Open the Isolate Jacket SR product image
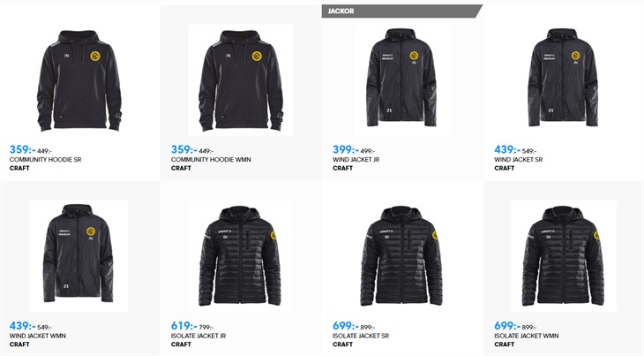This screenshot has height=356, width=644. pyautogui.click(x=401, y=256)
